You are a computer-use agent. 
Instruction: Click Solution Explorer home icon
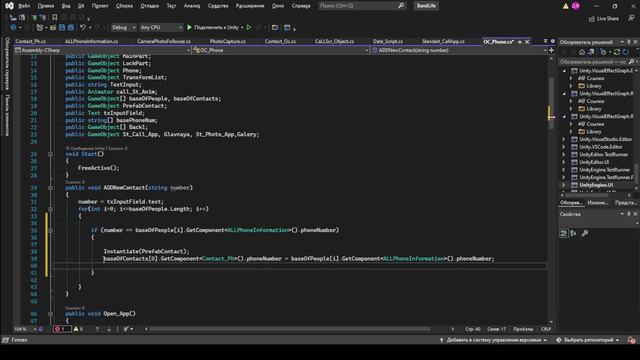(582, 52)
